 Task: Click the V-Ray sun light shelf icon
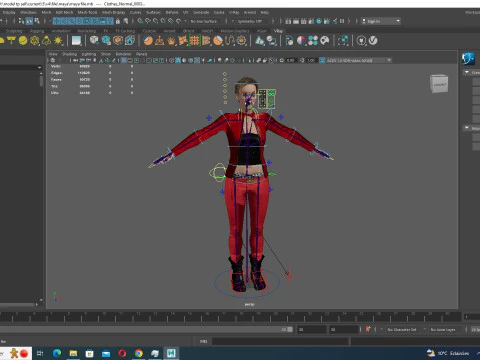[58, 41]
